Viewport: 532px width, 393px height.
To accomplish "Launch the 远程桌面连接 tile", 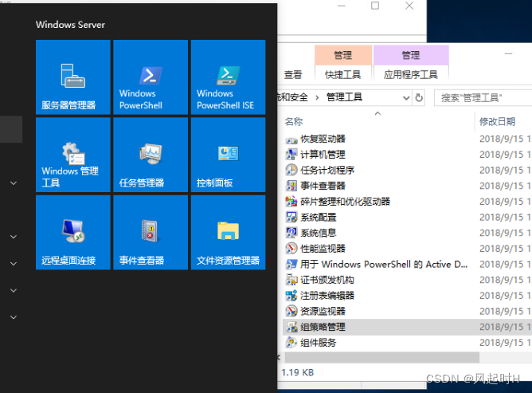I will pyautogui.click(x=73, y=232).
